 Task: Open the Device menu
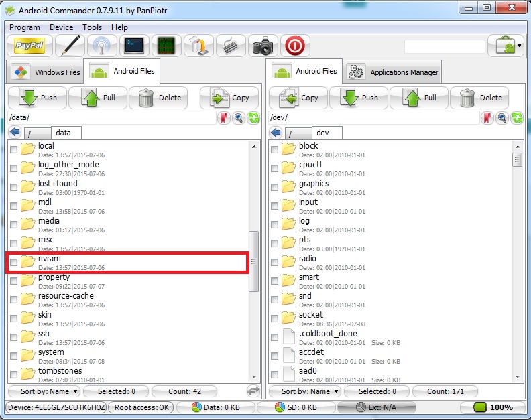[x=61, y=27]
